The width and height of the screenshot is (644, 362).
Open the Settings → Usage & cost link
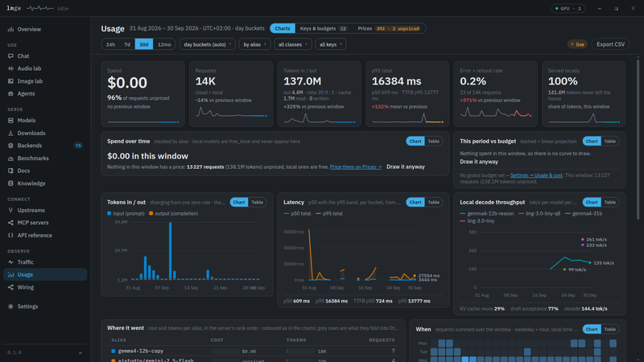[x=536, y=175]
